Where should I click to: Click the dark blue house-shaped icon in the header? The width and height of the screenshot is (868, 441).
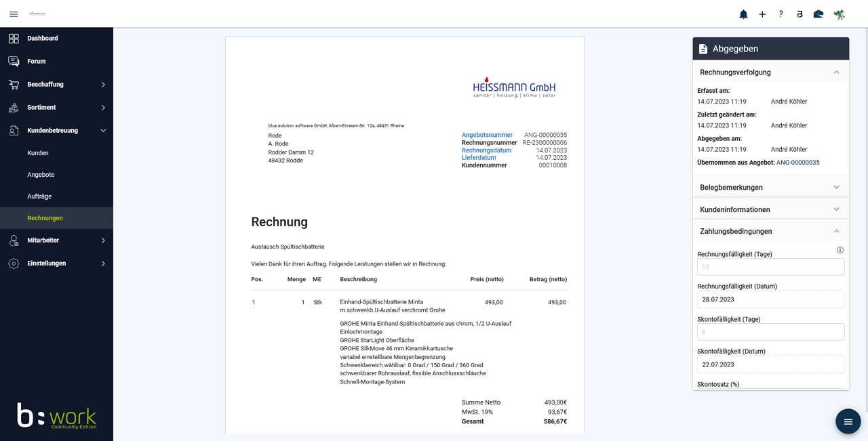click(818, 14)
